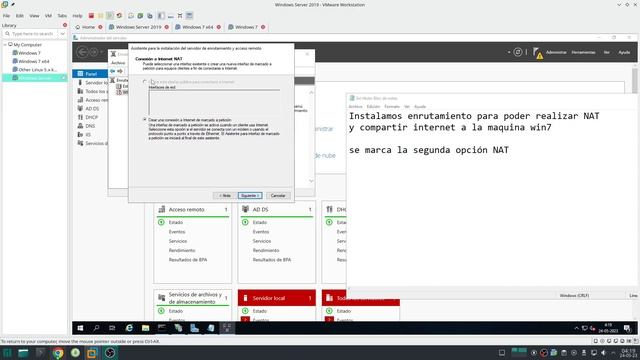Click the AD DS icon in the sidebar
This screenshot has width=640, height=360.
tap(80, 109)
